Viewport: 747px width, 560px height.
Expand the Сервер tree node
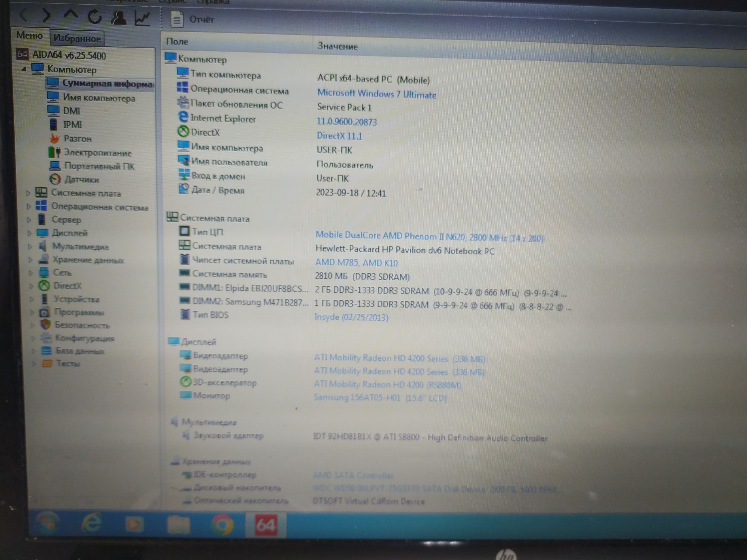(29, 220)
